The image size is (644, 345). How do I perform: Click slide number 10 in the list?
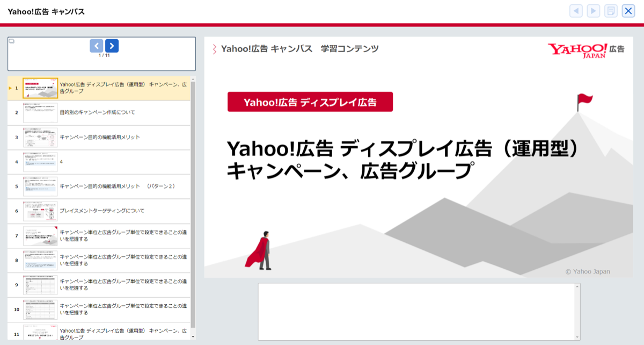click(x=17, y=310)
